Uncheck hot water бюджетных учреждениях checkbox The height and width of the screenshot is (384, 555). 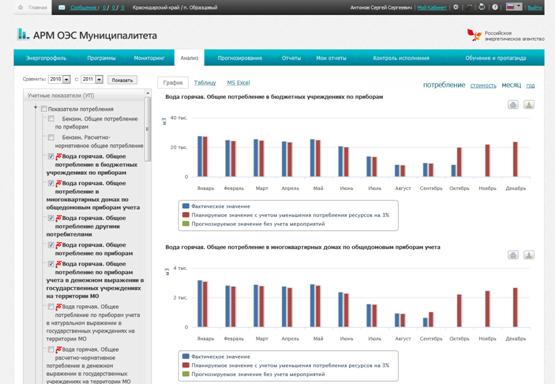[x=51, y=156]
